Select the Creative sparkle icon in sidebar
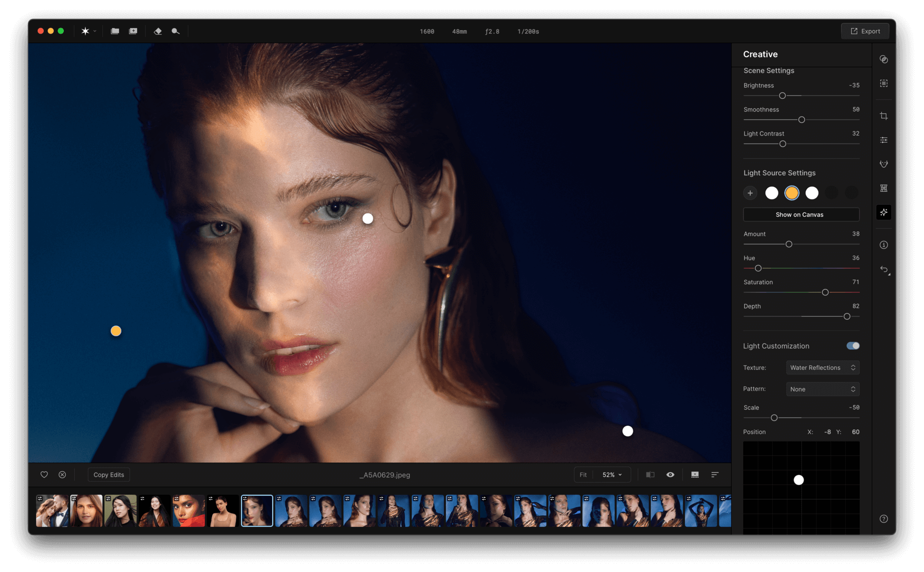924x572 pixels. pos(884,212)
